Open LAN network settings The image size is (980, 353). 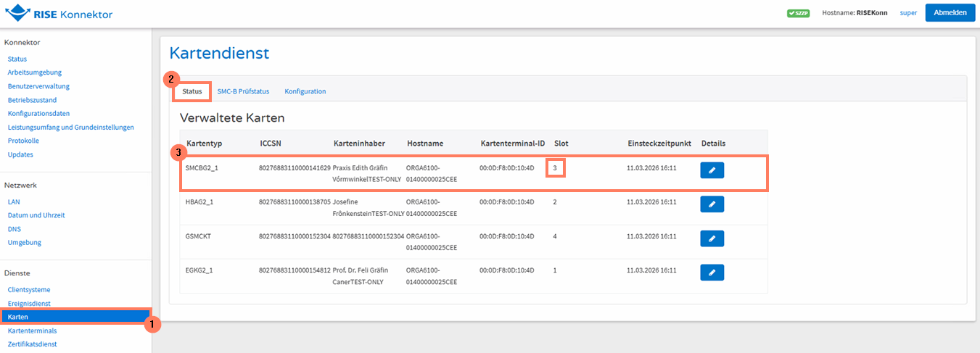(x=14, y=202)
